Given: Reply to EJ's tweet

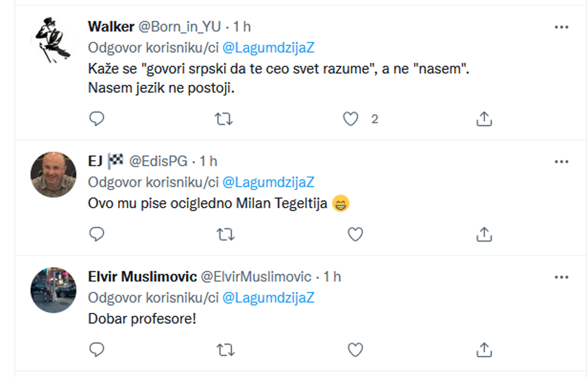Looking at the screenshot, I should 96,235.
